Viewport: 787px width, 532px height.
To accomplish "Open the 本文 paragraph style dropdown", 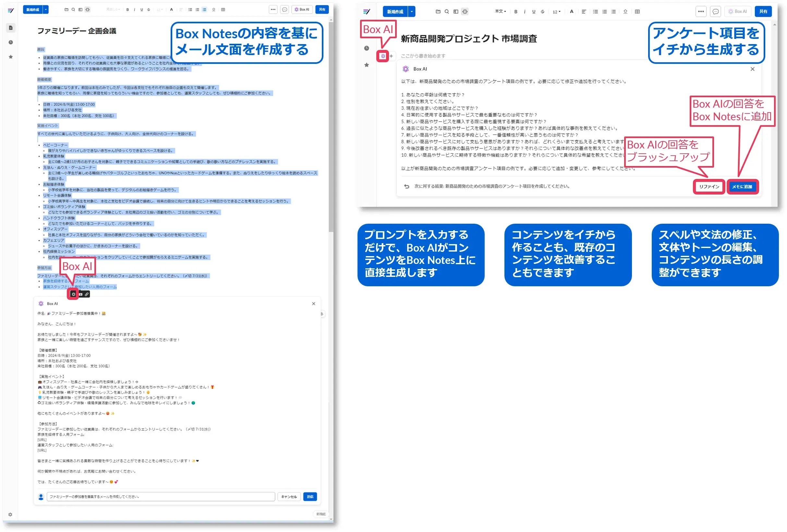I will click(501, 11).
